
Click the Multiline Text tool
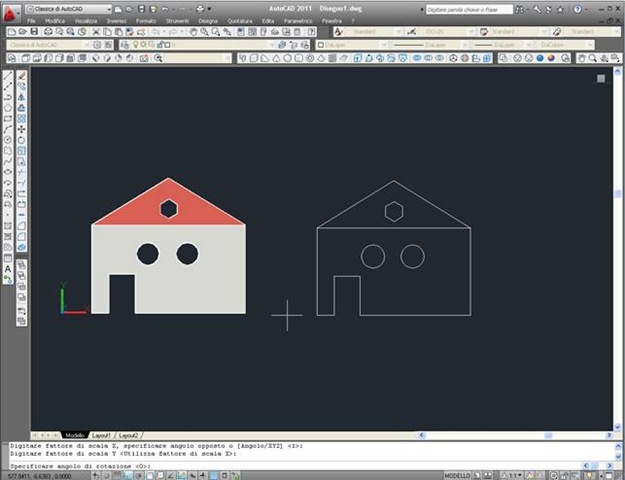[8, 268]
